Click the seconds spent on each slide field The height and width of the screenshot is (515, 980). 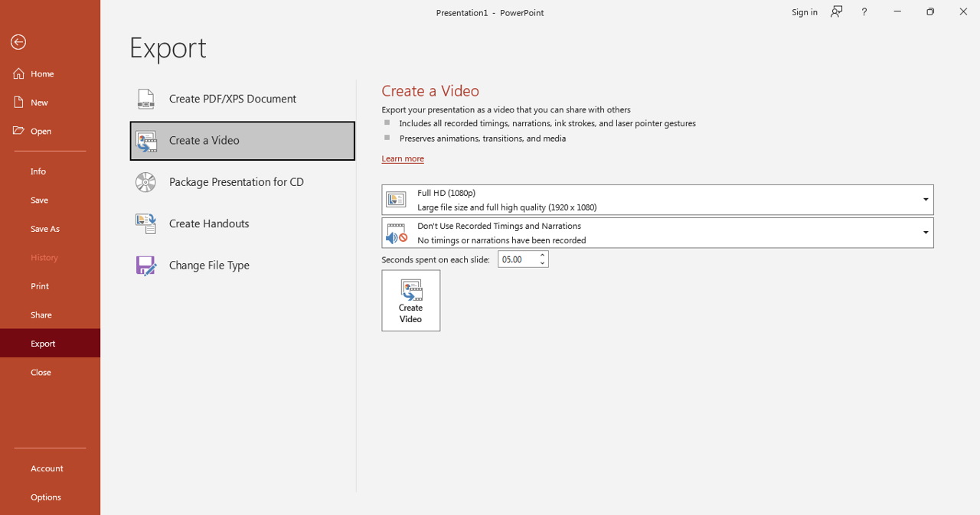tap(518, 259)
